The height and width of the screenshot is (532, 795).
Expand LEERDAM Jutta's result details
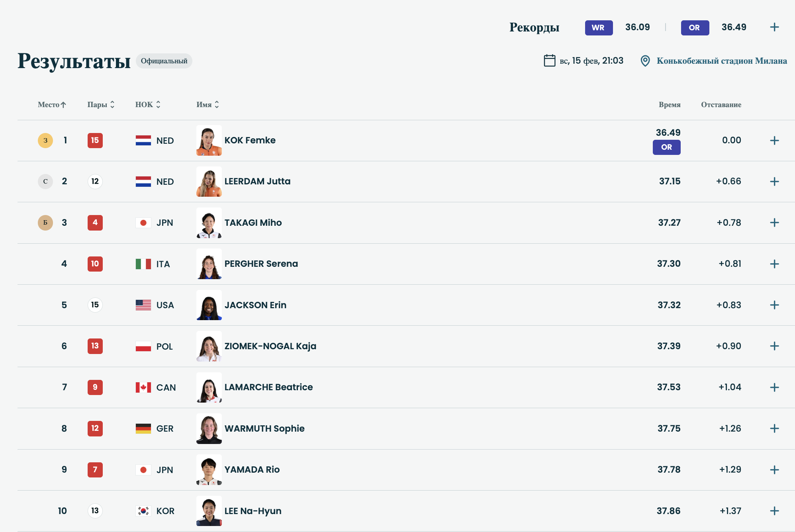pyautogui.click(x=774, y=182)
